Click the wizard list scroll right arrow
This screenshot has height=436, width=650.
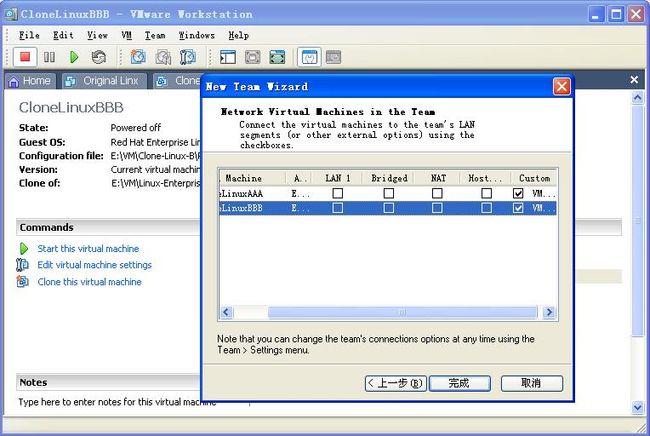(549, 312)
